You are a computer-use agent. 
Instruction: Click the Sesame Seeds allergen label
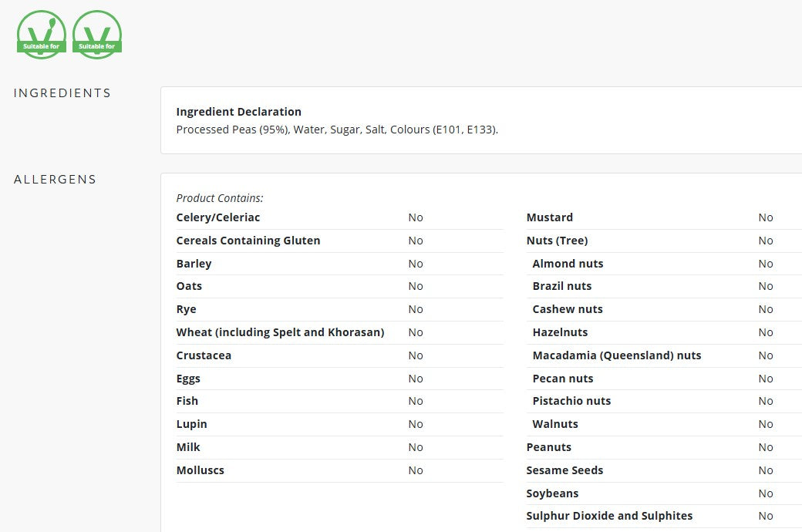pyautogui.click(x=564, y=470)
